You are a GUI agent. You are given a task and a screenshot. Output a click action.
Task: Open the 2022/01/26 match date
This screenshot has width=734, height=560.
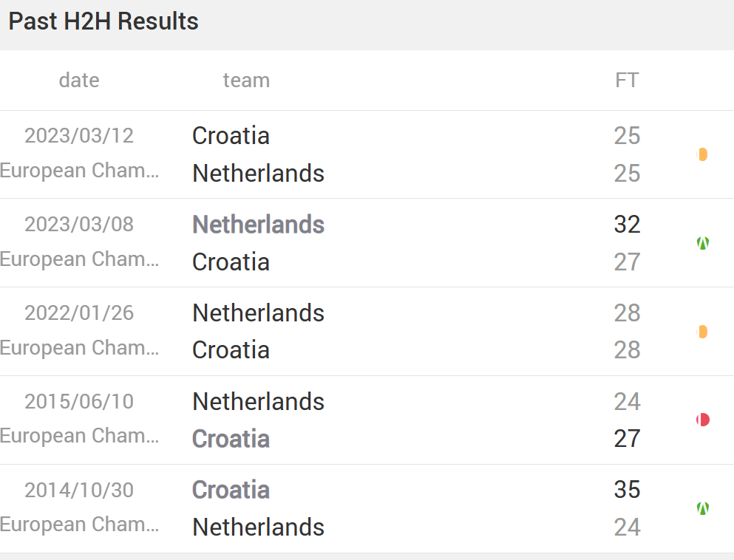(79, 313)
